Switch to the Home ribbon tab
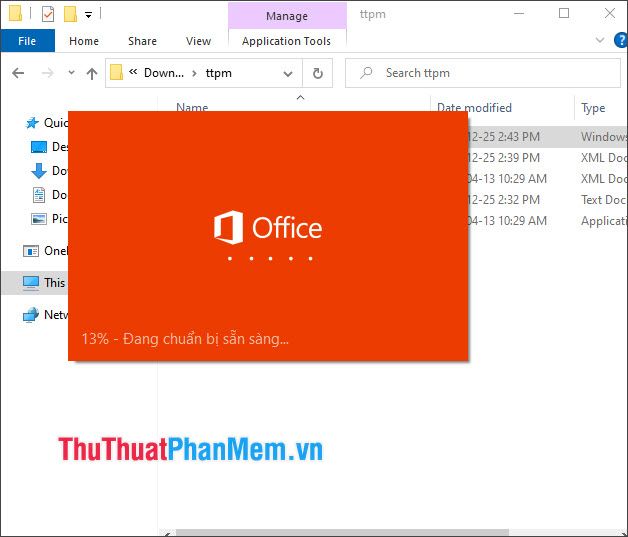The width and height of the screenshot is (628, 537). click(84, 41)
